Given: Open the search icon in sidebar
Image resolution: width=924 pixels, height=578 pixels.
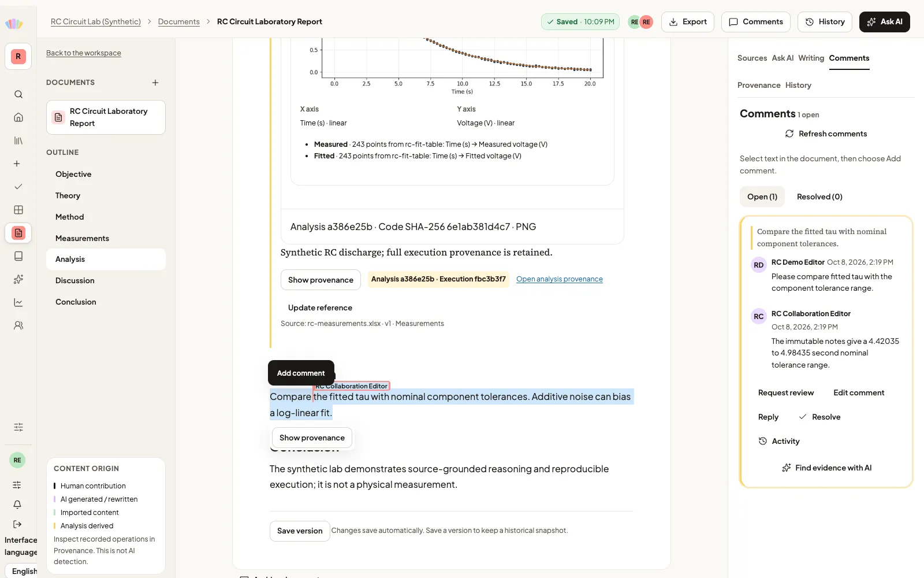Looking at the screenshot, I should click(18, 94).
